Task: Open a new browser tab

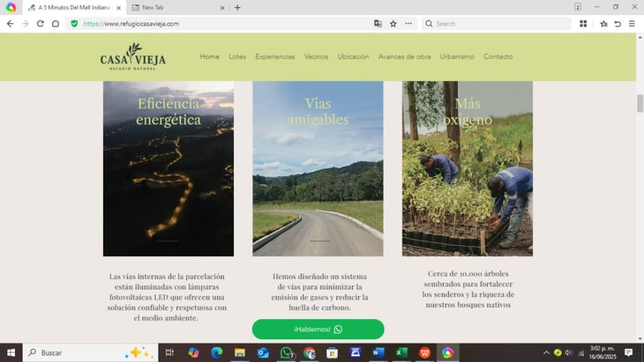Action: (237, 7)
